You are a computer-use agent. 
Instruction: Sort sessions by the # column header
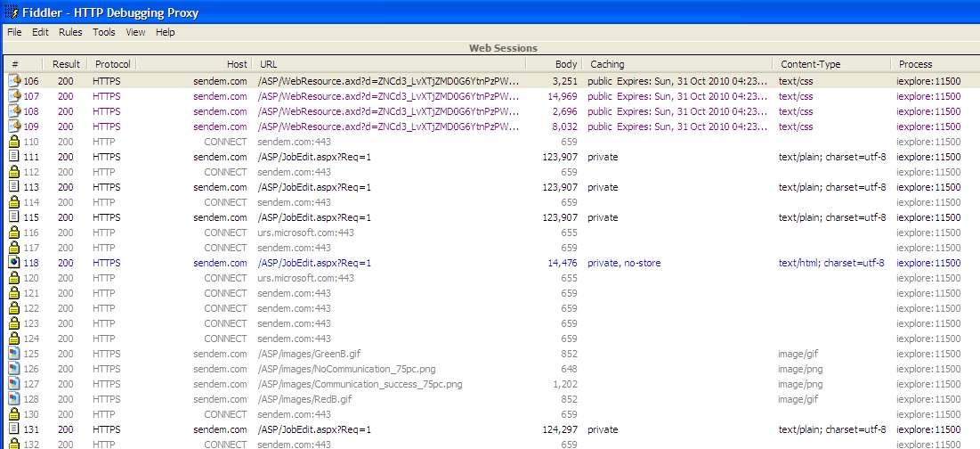click(23, 64)
